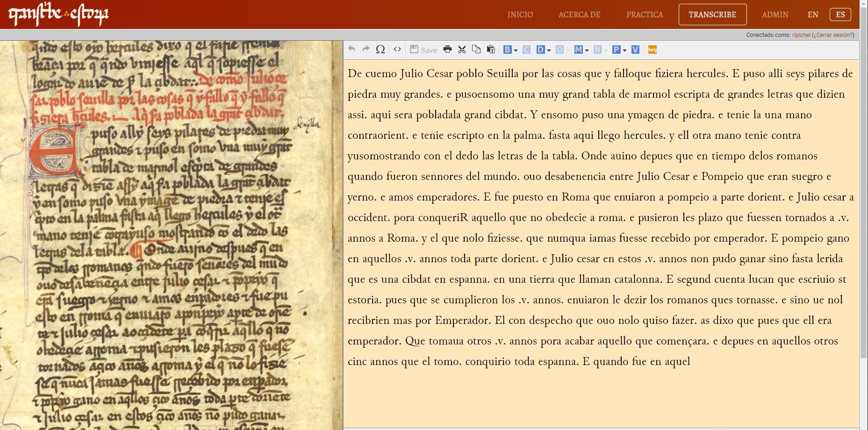The image size is (868, 430).
Task: Open ADMIN menu item
Action: [775, 14]
